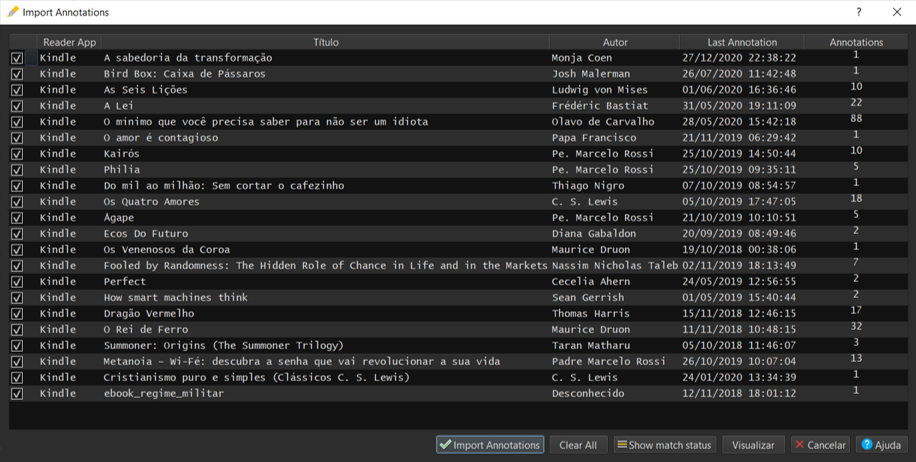Click author 'Monja Coen'
Screen dimensions: 916x462
coord(582,58)
